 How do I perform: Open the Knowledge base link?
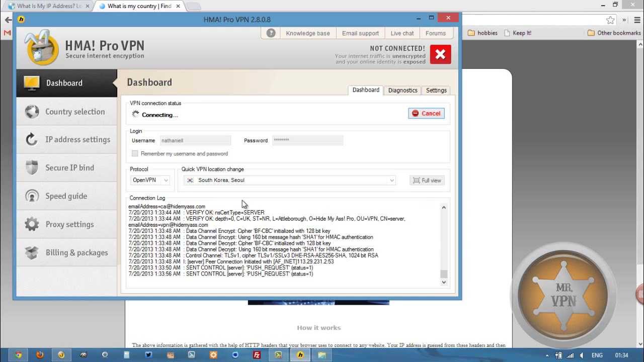tap(308, 33)
